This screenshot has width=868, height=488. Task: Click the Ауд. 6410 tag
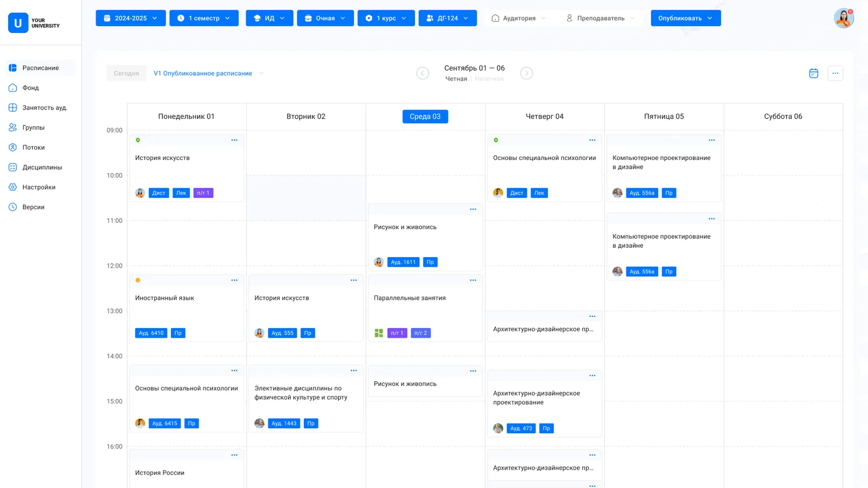coord(151,333)
